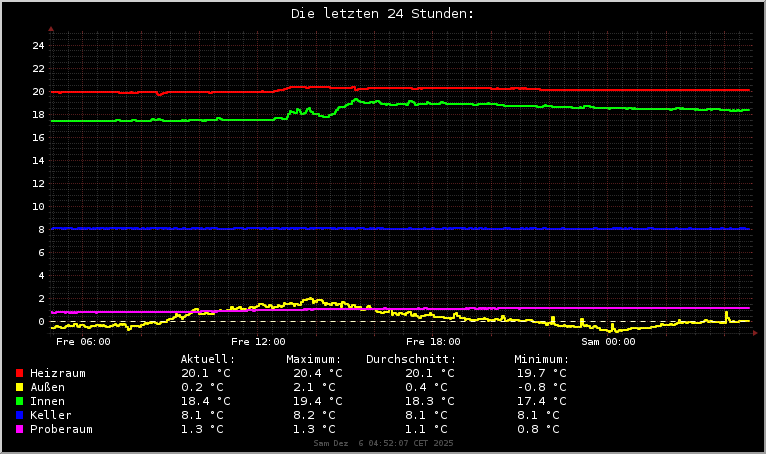Viewport: 766px width, 454px height.
Task: Click the Durchschnitt column header
Action: coord(411,359)
